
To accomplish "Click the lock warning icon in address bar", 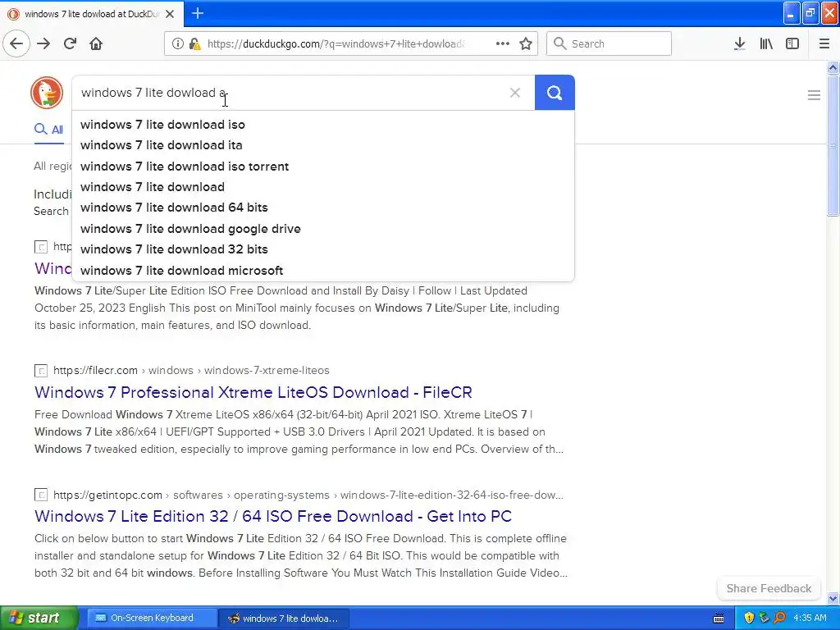I will 195,44.
